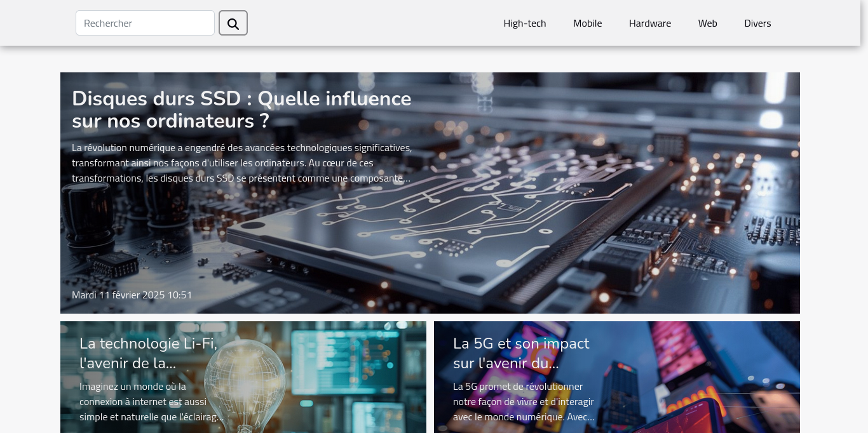868x433 pixels.
Task: Open the La 5G et son impact article
Action: pos(520,353)
